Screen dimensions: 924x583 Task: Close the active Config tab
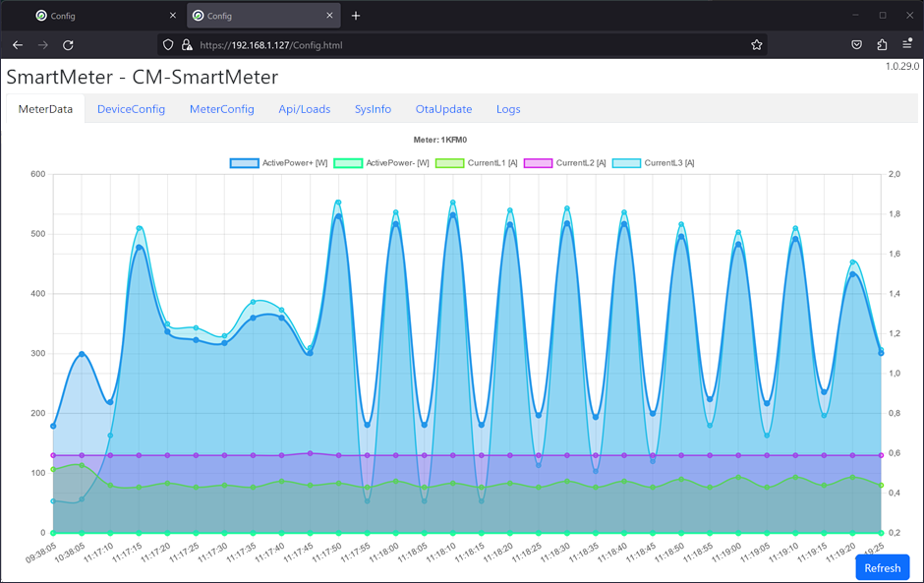click(x=329, y=16)
